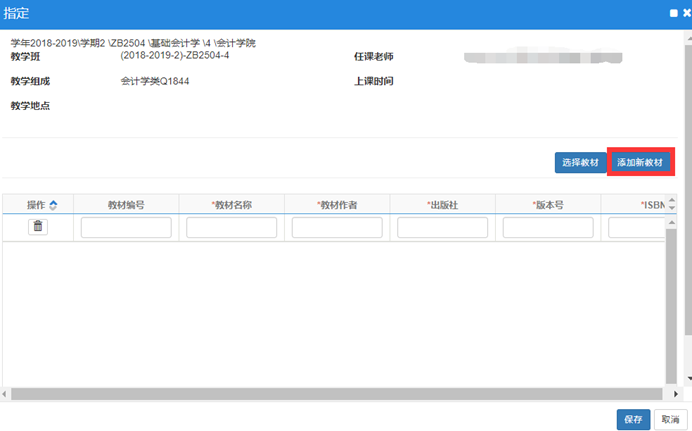This screenshot has height=431, width=692.
Task: Click the 指定 dialog title
Action: tap(16, 13)
